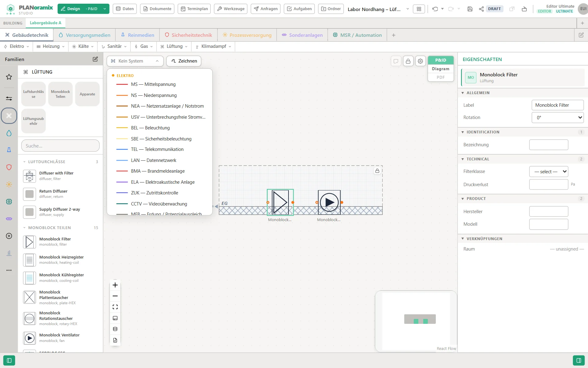588x368 pixels.
Task: Zoom in with the plus button
Action: tap(115, 285)
